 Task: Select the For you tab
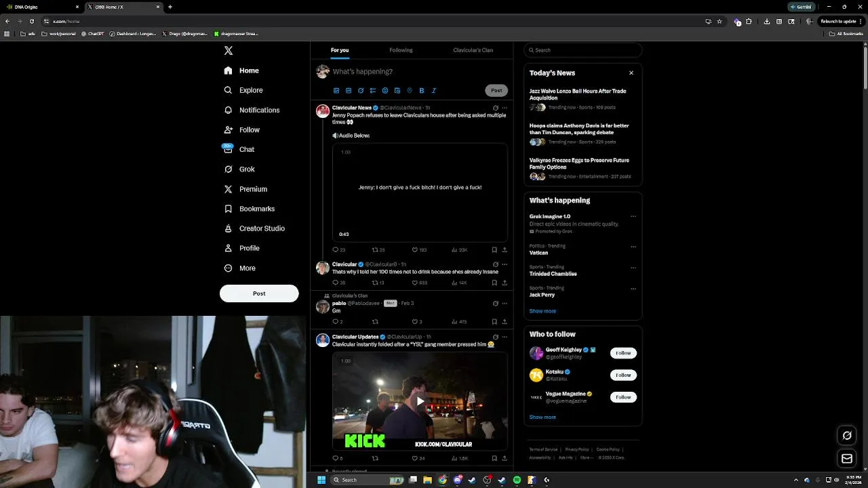pyautogui.click(x=340, y=50)
